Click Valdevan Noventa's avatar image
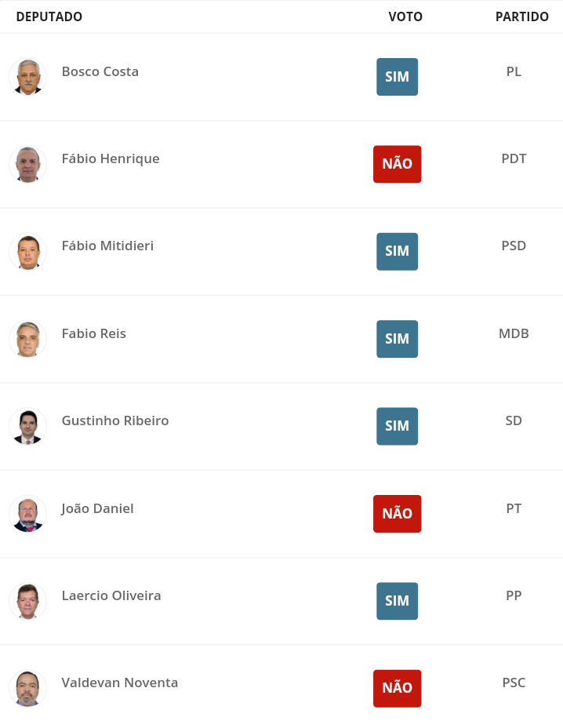This screenshot has height=728, width=563. 28,688
